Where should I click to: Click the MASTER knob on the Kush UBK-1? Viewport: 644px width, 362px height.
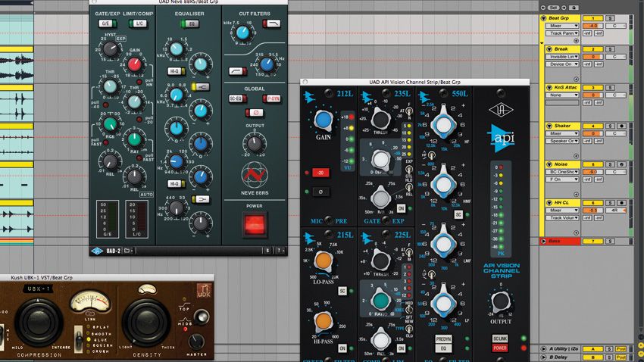[196, 341]
